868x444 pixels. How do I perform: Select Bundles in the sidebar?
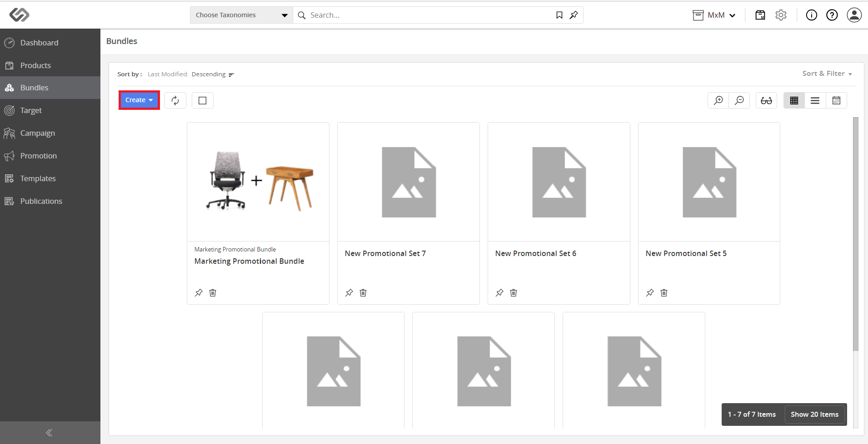[x=50, y=88]
